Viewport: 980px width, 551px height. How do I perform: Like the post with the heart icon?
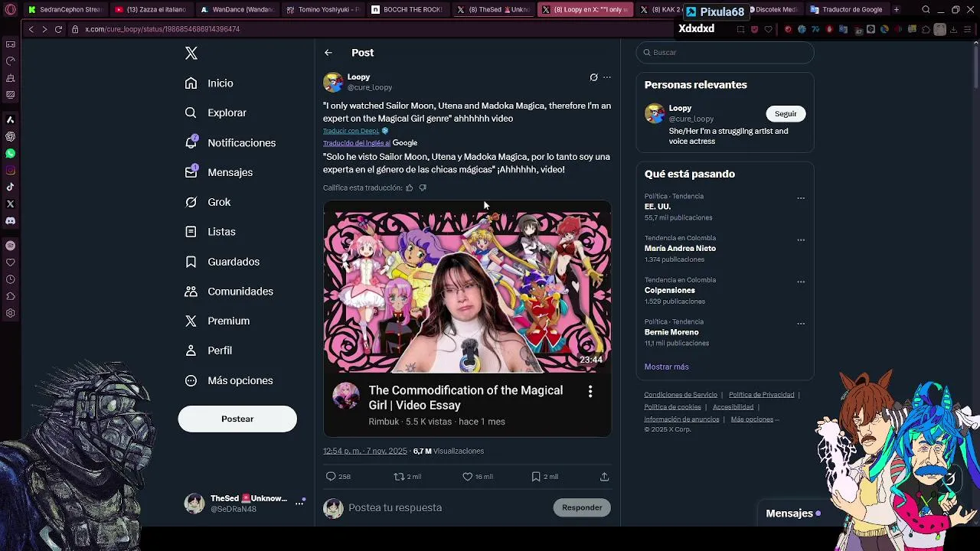click(467, 477)
